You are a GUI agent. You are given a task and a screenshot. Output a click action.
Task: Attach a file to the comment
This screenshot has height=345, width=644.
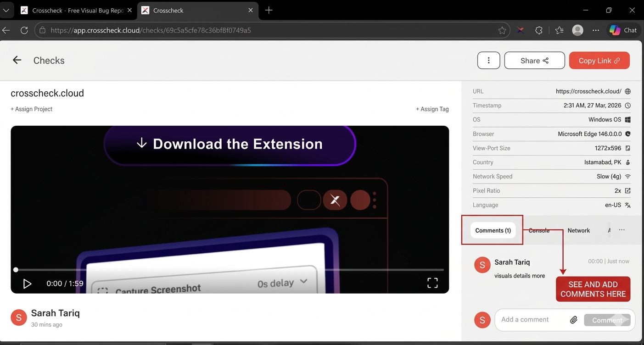pos(573,319)
